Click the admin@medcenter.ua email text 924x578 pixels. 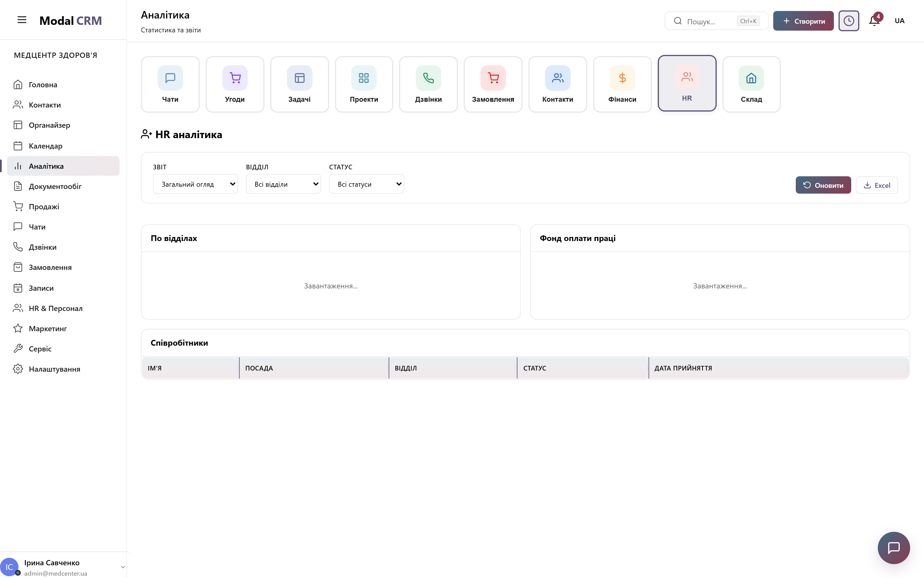point(56,573)
